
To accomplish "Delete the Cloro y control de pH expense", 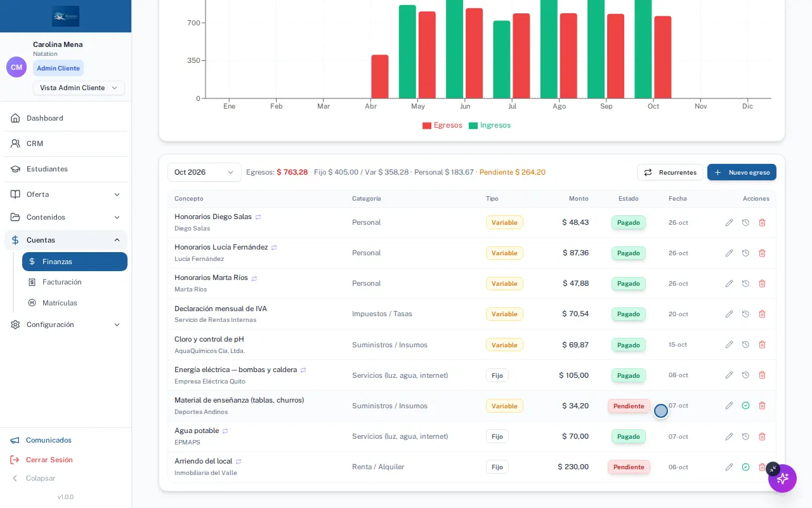I will coord(762,344).
